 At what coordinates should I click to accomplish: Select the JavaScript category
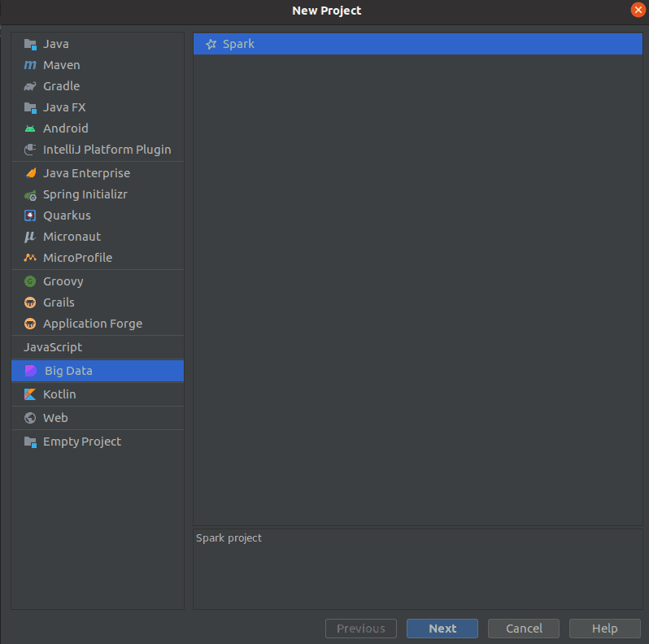click(53, 347)
